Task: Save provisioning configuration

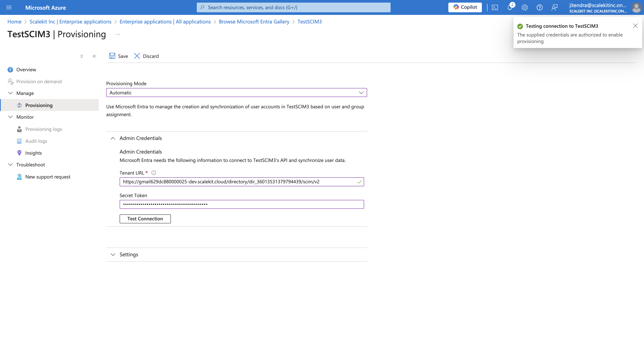Action: 119,56
